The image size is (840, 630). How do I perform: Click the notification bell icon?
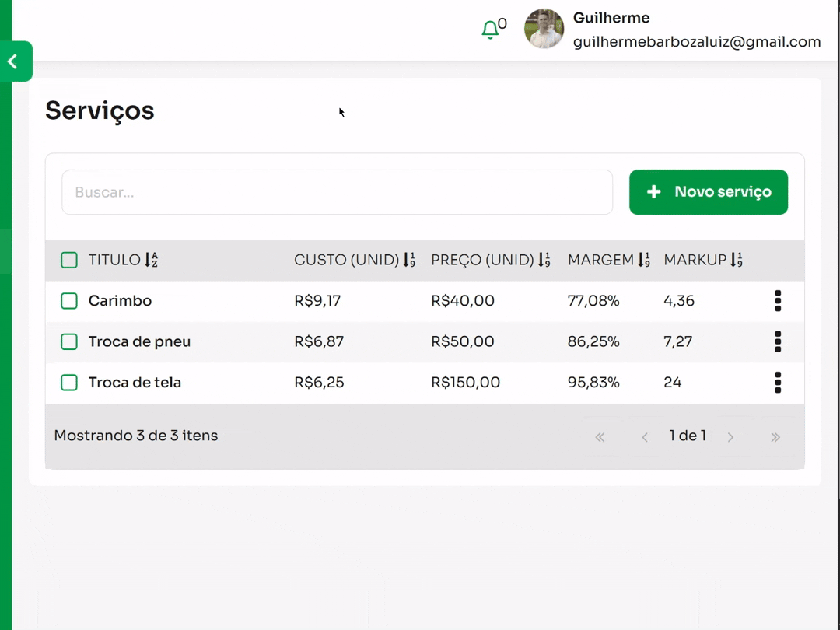(490, 30)
